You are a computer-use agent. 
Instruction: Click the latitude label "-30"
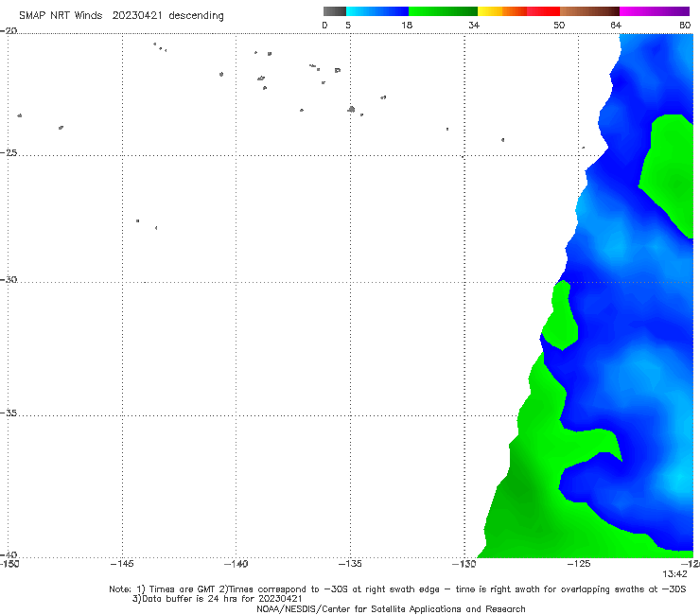tap(9, 279)
